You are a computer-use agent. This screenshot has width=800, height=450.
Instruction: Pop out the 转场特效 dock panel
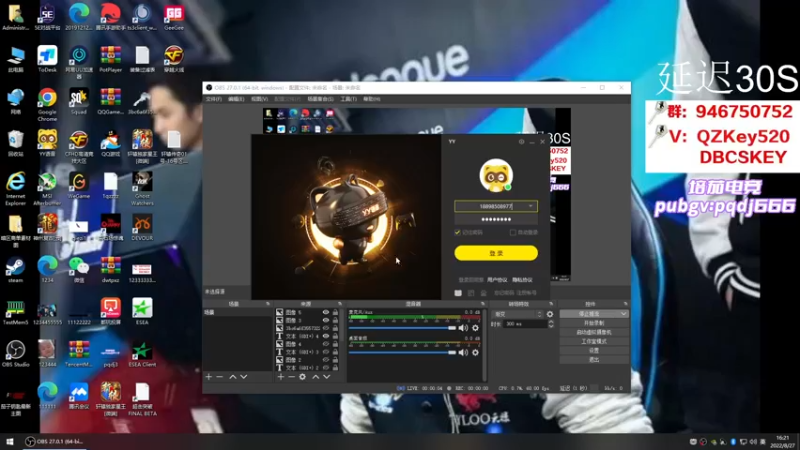[x=551, y=304]
